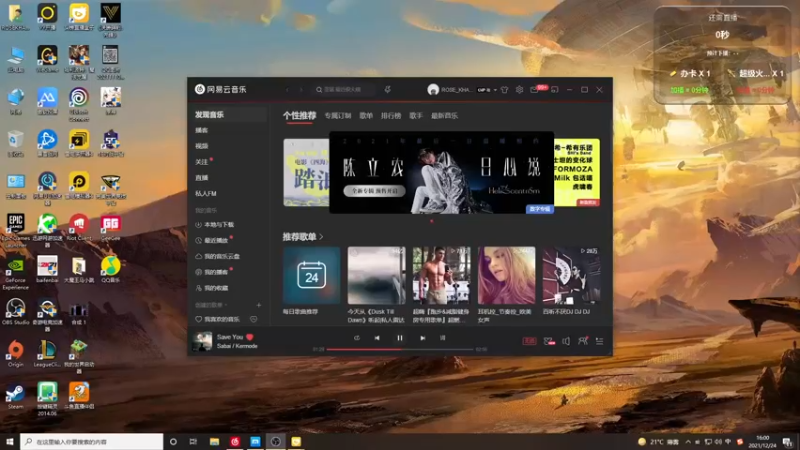This screenshot has width=800, height=450.
Task: Click the banner's 全新专辑 pre-order button
Action: click(x=374, y=191)
